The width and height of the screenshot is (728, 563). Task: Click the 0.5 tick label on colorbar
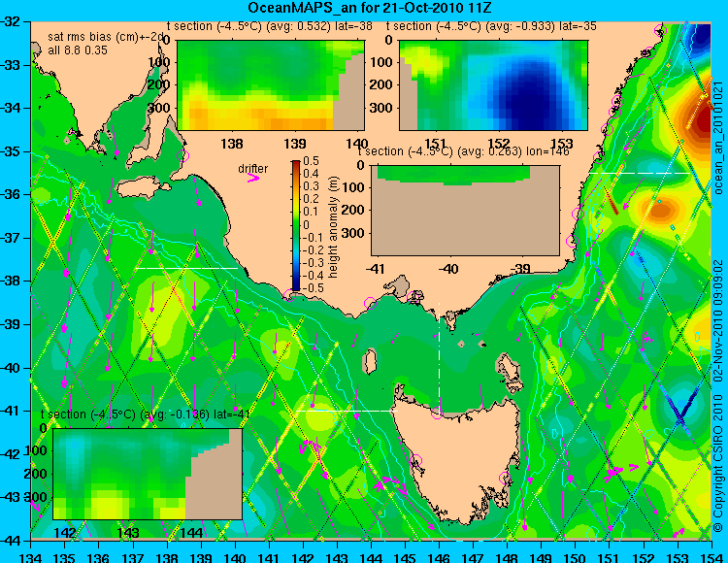(311, 161)
